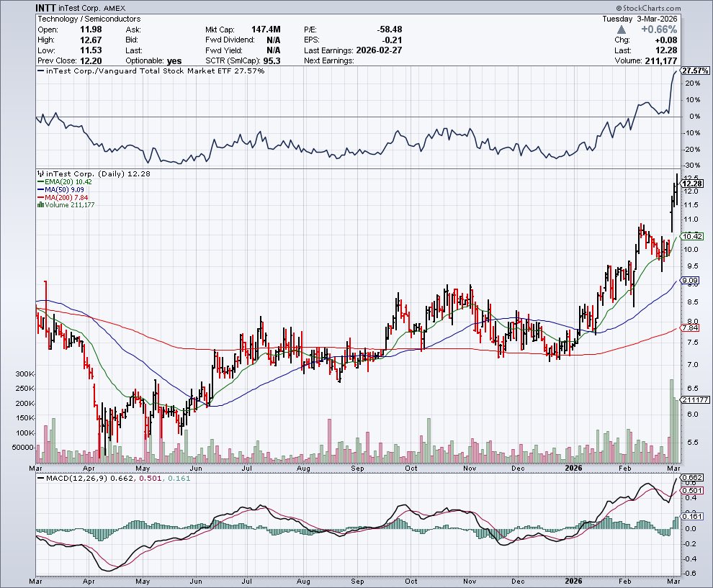Click the 10.42 EMA tag on right axis
Viewport: 713px width, 588px height.
point(693,236)
